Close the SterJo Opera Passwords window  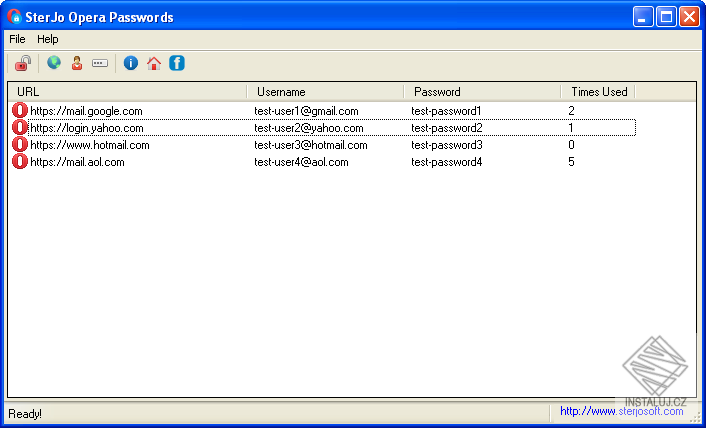[689, 17]
